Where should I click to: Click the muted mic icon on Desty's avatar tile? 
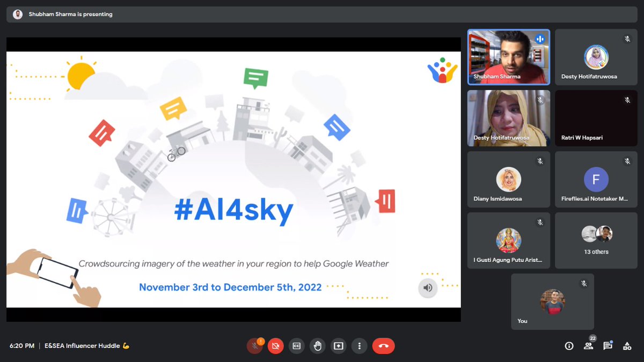[x=627, y=39]
